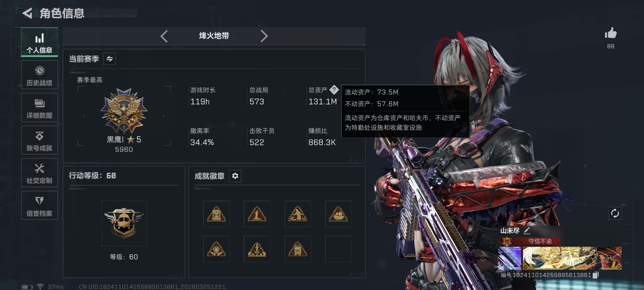
Task: Select the numbered 1 achievement badge
Action: 257,214
